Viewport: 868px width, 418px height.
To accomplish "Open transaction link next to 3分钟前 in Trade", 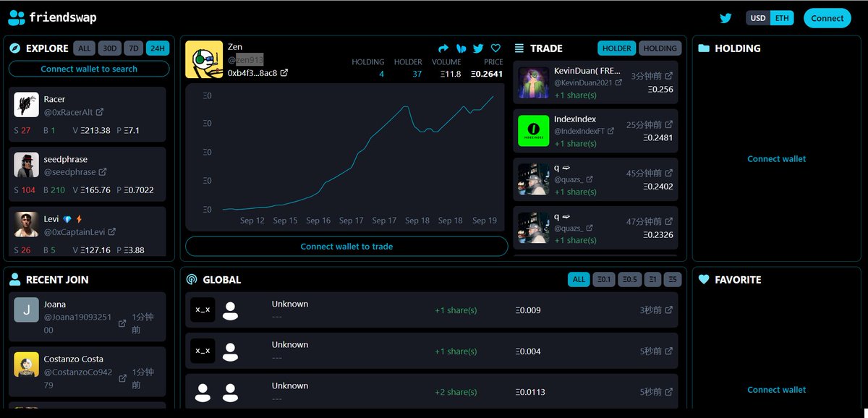I will (669, 76).
